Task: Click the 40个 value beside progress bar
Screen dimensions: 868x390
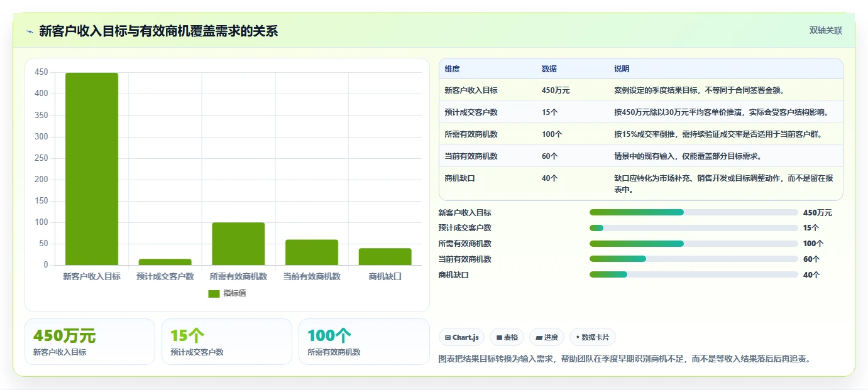Action: (811, 275)
